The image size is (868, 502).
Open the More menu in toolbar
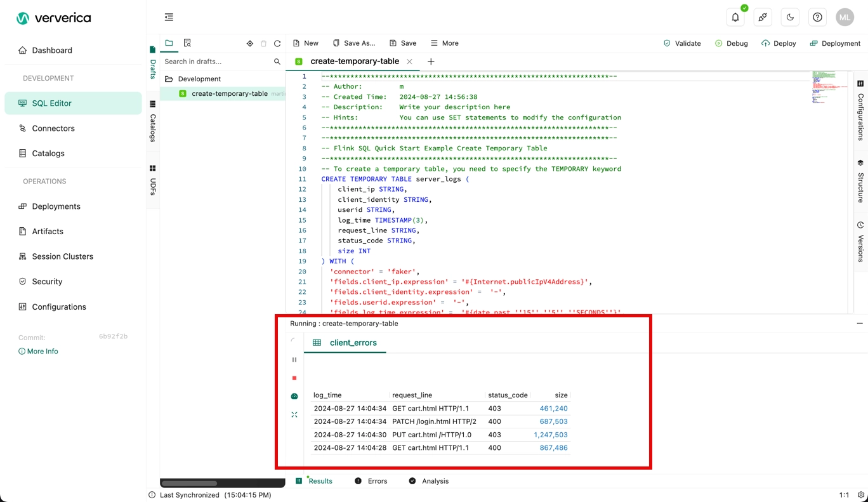(x=445, y=43)
